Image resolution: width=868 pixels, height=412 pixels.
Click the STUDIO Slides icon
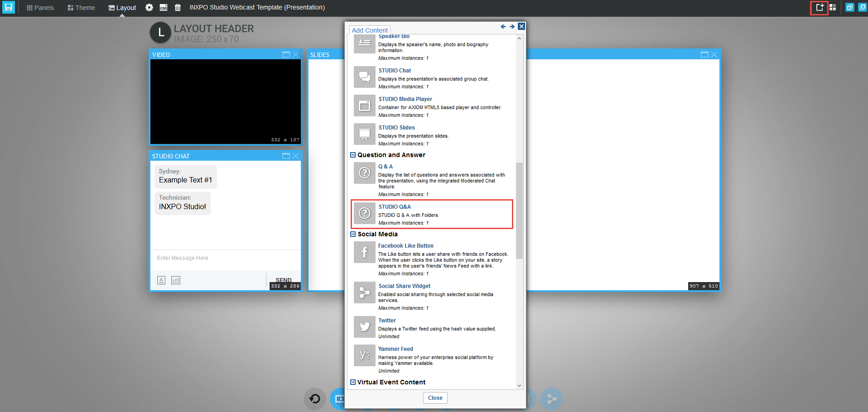pyautogui.click(x=365, y=134)
